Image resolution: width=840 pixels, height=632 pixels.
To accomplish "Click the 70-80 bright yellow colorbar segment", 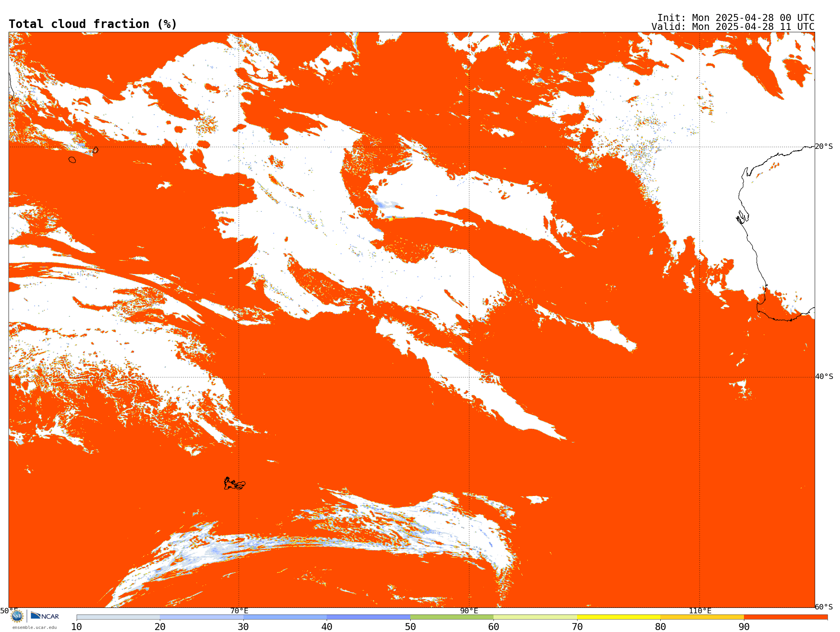I will (619, 617).
